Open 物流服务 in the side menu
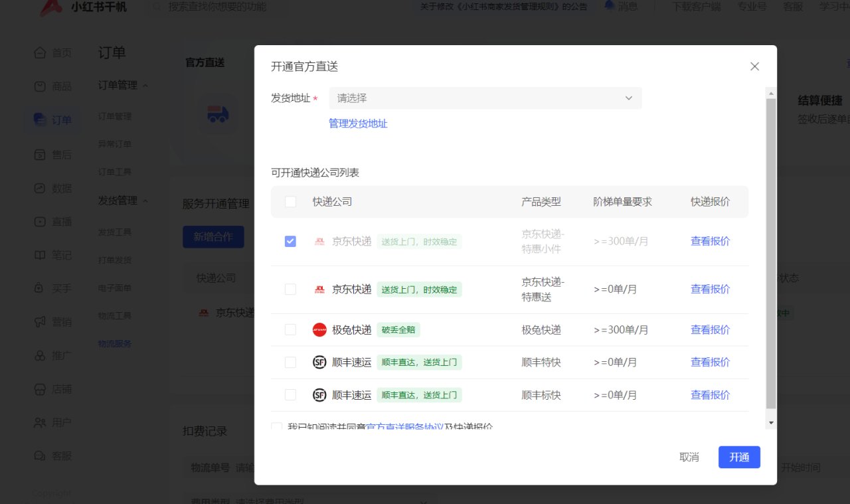Viewport: 850px width, 504px height. pyautogui.click(x=115, y=344)
